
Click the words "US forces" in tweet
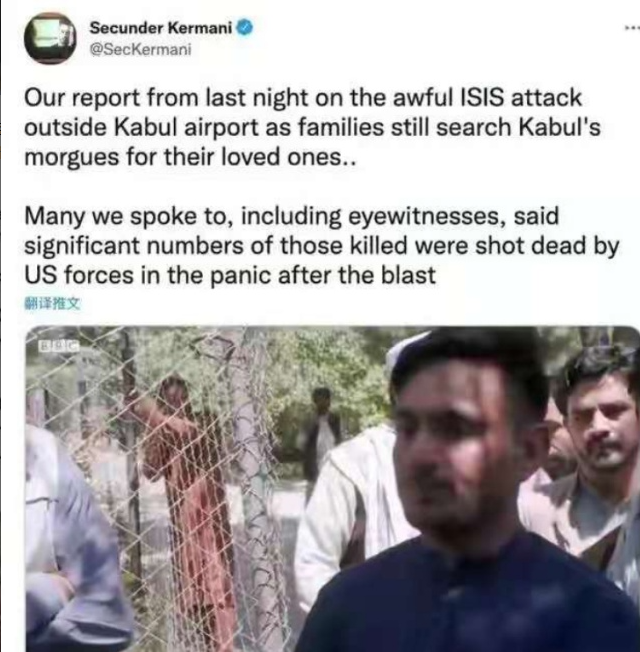[x=79, y=275]
